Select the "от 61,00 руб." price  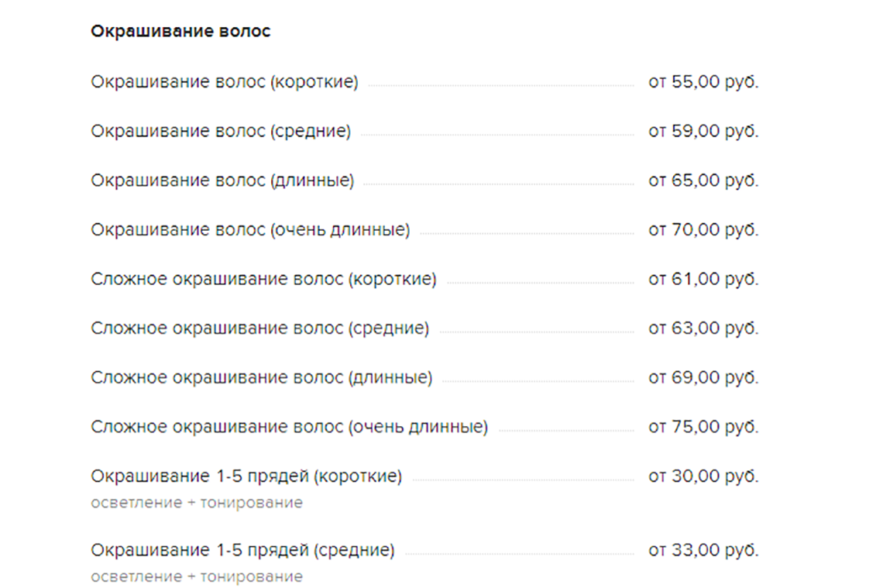703,279
